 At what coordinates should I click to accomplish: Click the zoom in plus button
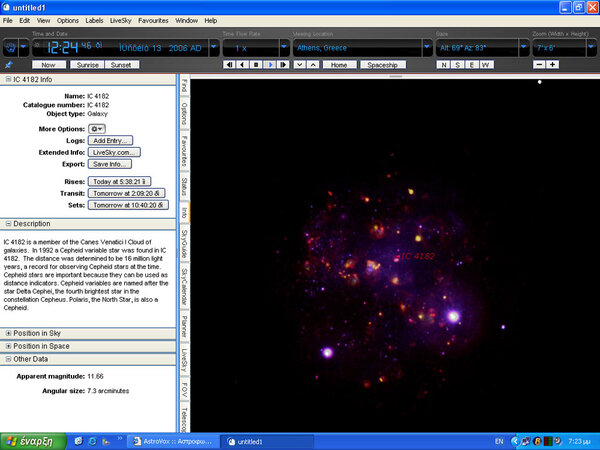[553, 64]
